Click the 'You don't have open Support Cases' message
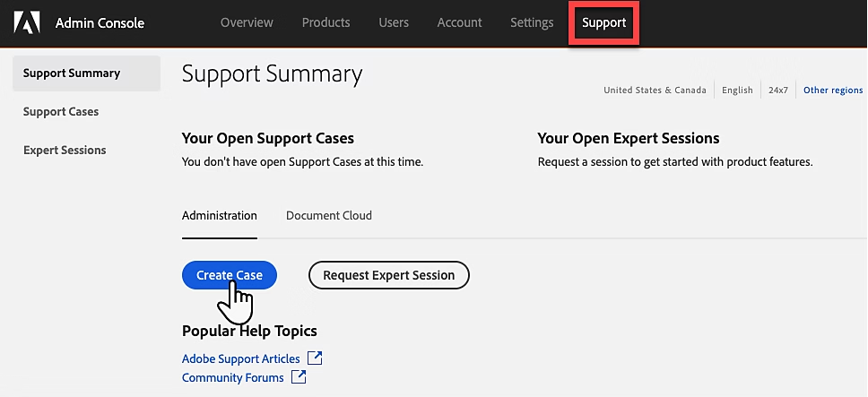The image size is (868, 397). pos(302,162)
